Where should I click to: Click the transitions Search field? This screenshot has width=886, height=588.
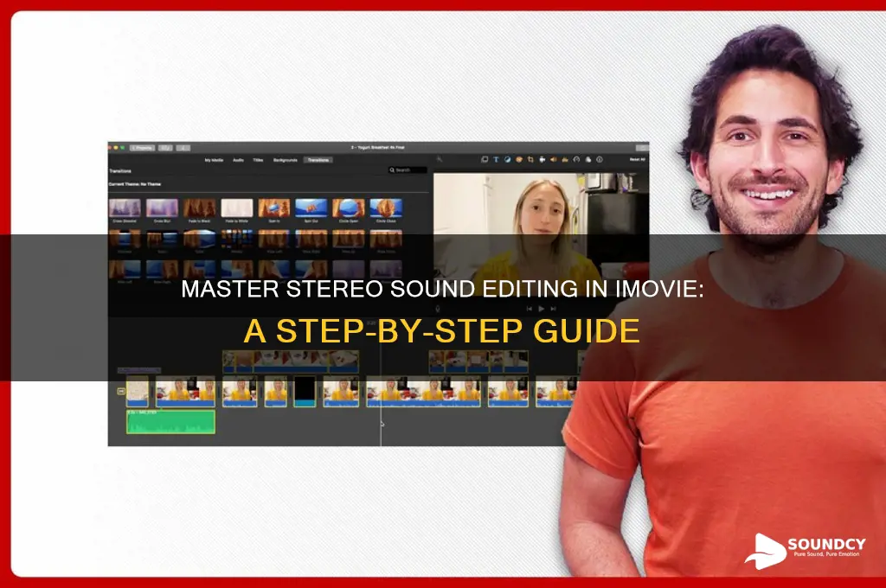[x=408, y=170]
